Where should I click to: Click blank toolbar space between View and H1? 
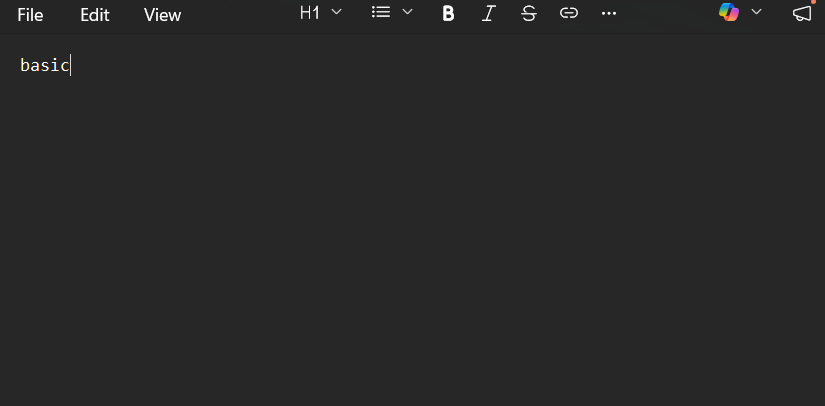click(x=239, y=15)
